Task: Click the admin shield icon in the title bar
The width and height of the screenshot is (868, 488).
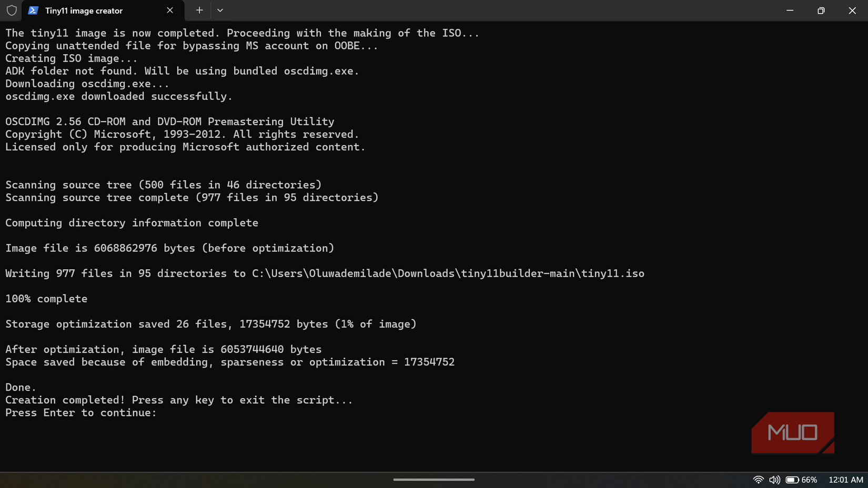Action: tap(11, 10)
